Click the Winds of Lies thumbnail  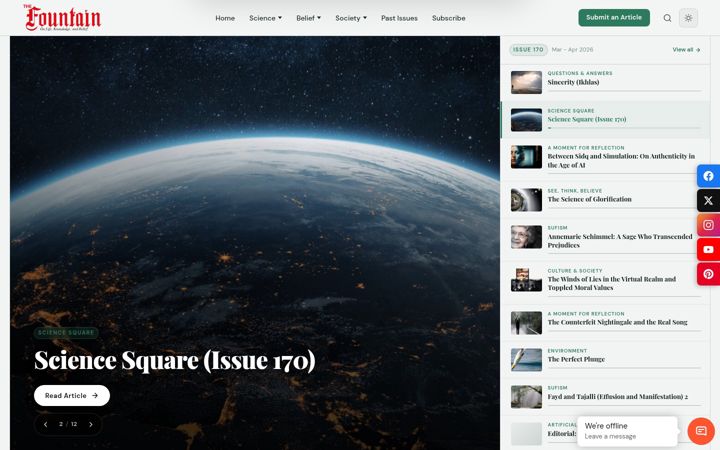click(526, 280)
